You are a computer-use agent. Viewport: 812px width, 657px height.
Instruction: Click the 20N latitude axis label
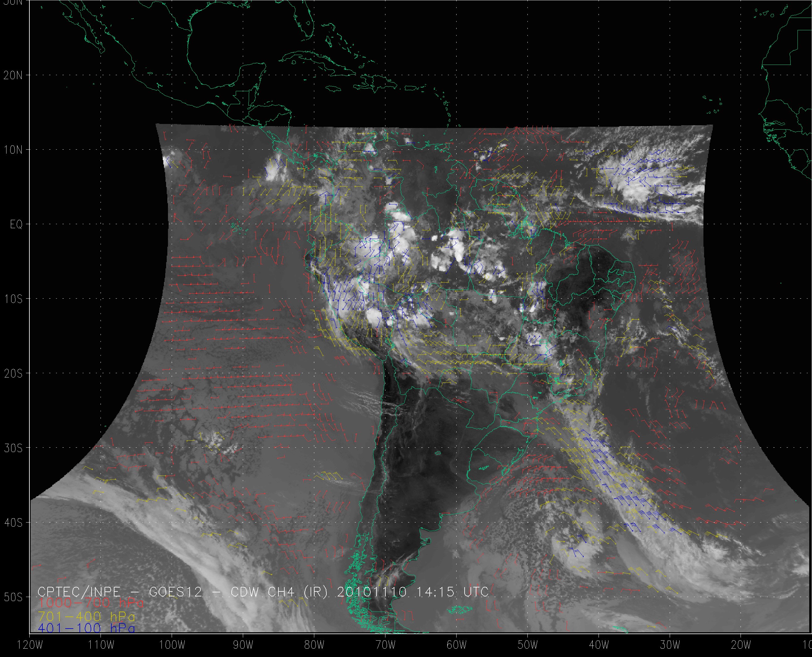pyautogui.click(x=13, y=75)
